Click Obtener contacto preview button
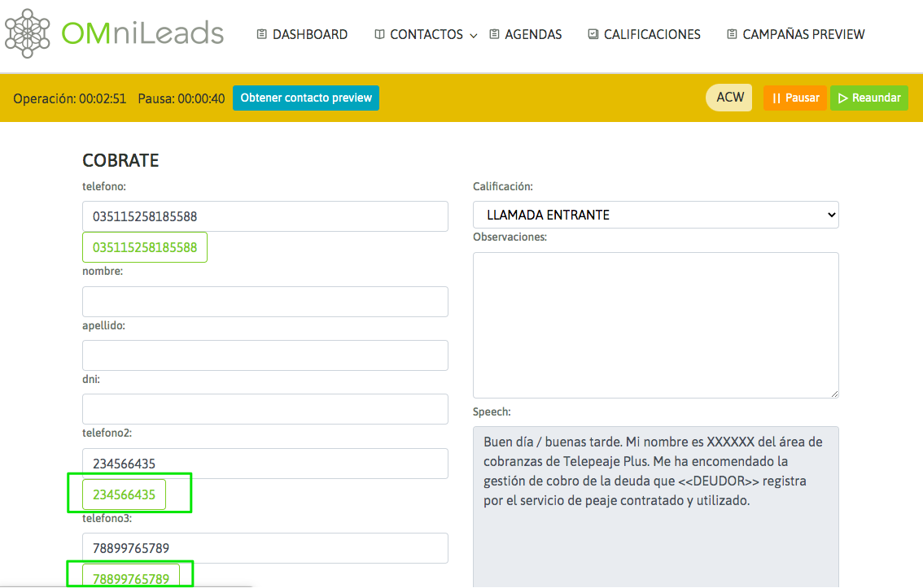Screen dimensions: 923x588 (x=305, y=98)
